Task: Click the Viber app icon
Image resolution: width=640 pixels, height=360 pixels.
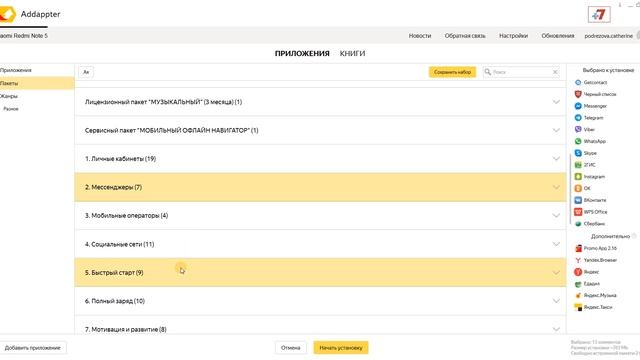Action: pos(578,129)
